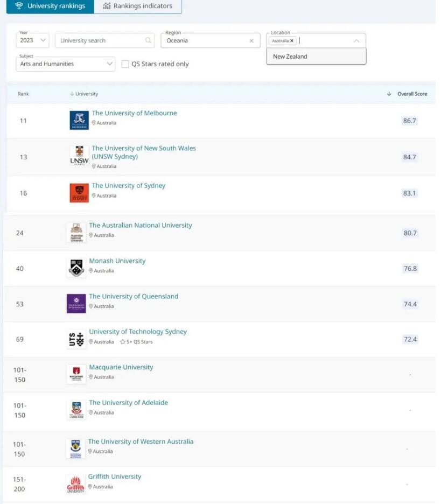This screenshot has width=441, height=504.
Task: Open the Macquarie University link
Action: coord(121,367)
